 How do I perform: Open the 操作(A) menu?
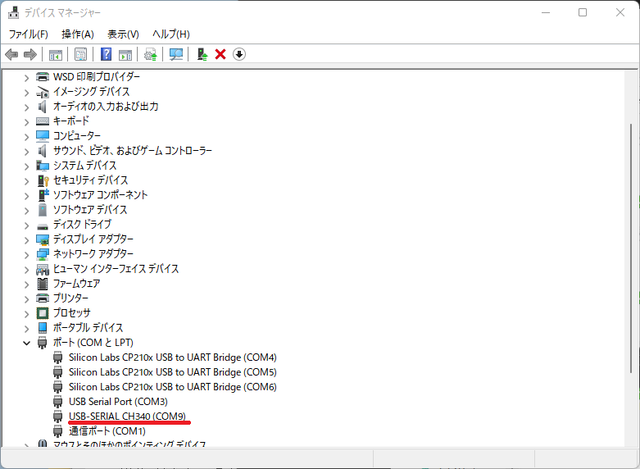pos(78,34)
